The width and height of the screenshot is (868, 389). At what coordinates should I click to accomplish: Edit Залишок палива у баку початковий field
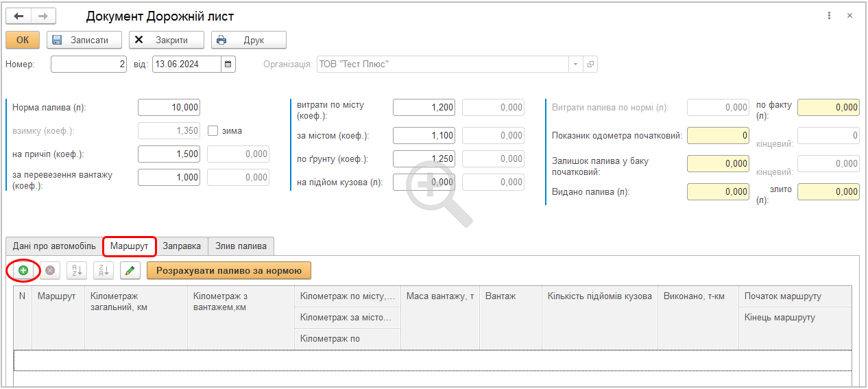coord(719,163)
